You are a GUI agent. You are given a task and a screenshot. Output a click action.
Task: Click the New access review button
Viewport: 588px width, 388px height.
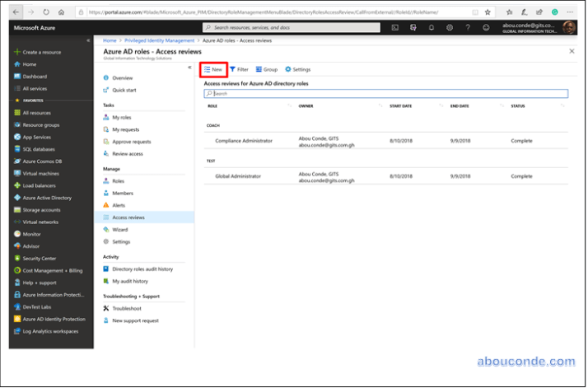tap(214, 69)
